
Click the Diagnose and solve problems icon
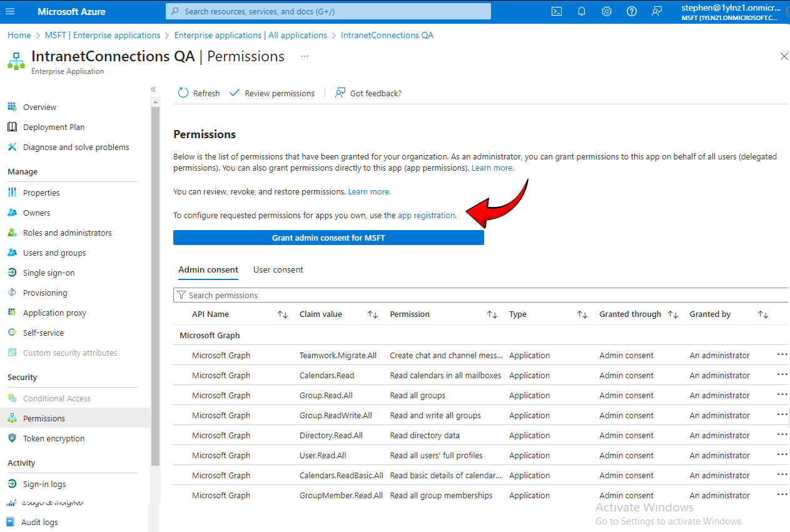(x=12, y=147)
